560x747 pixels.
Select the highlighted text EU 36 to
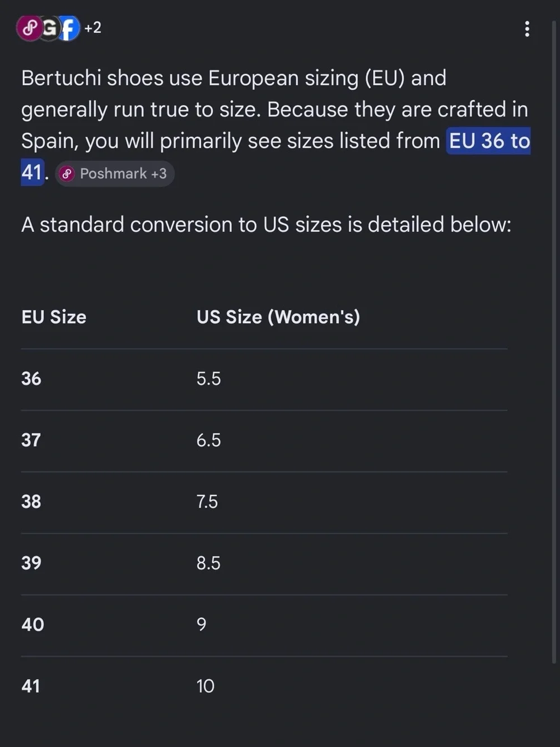[489, 141]
